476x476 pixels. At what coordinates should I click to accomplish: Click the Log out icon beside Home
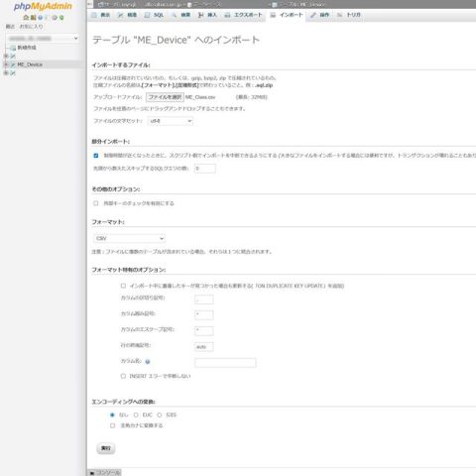click(x=33, y=18)
